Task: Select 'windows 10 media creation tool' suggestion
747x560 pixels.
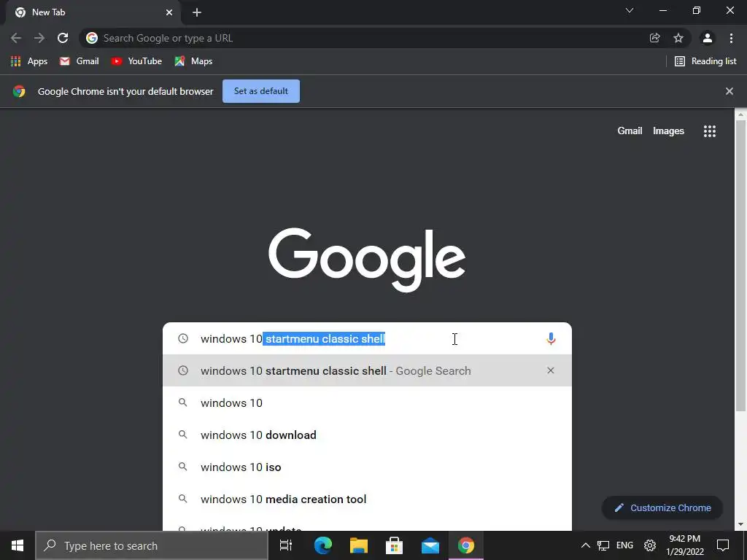Action: coord(367,499)
